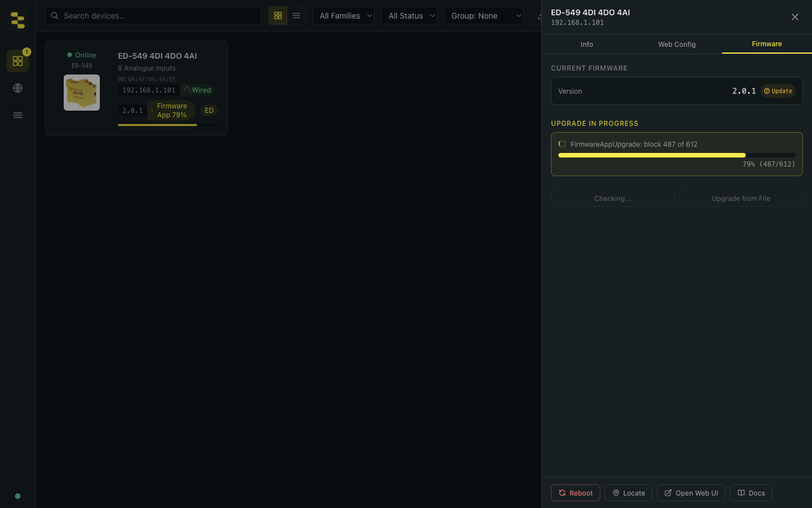Viewport: 812px width, 508px height.
Task: Click the Checking... button
Action: pos(613,199)
